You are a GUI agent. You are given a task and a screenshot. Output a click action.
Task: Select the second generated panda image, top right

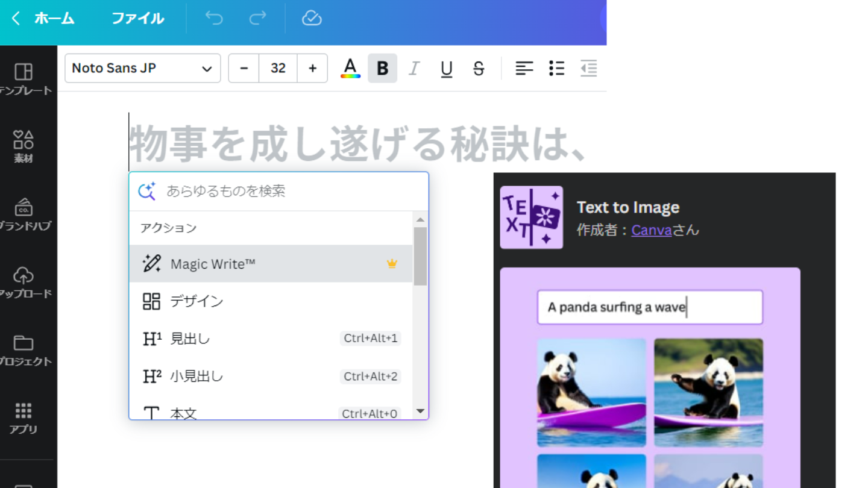click(708, 392)
